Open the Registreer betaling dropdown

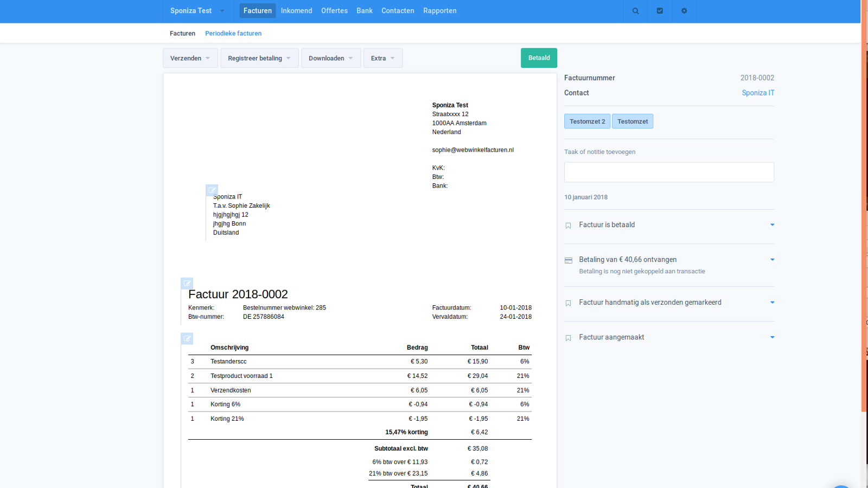click(x=259, y=58)
